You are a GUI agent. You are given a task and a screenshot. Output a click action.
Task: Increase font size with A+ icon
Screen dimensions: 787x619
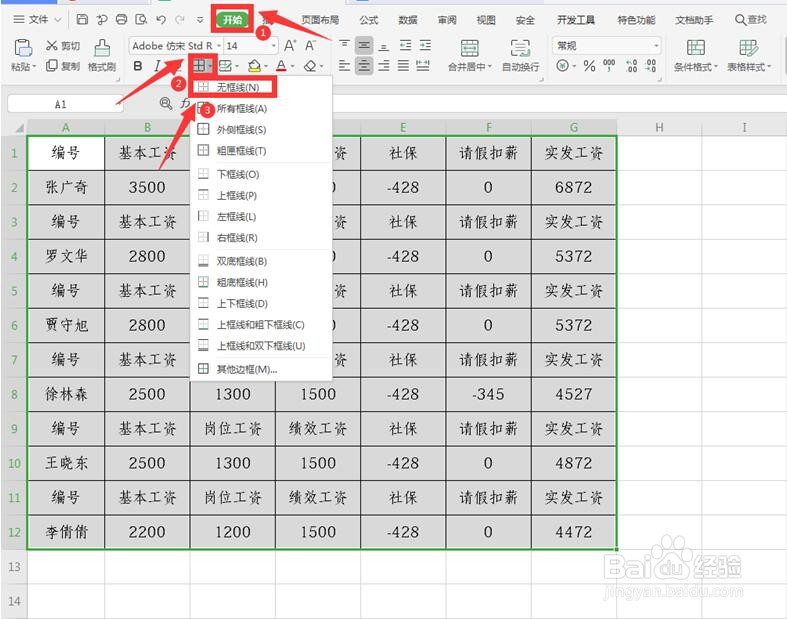(x=290, y=46)
